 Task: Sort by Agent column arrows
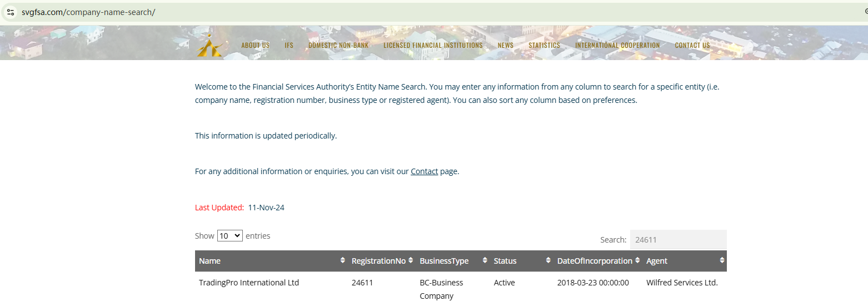[722, 261]
